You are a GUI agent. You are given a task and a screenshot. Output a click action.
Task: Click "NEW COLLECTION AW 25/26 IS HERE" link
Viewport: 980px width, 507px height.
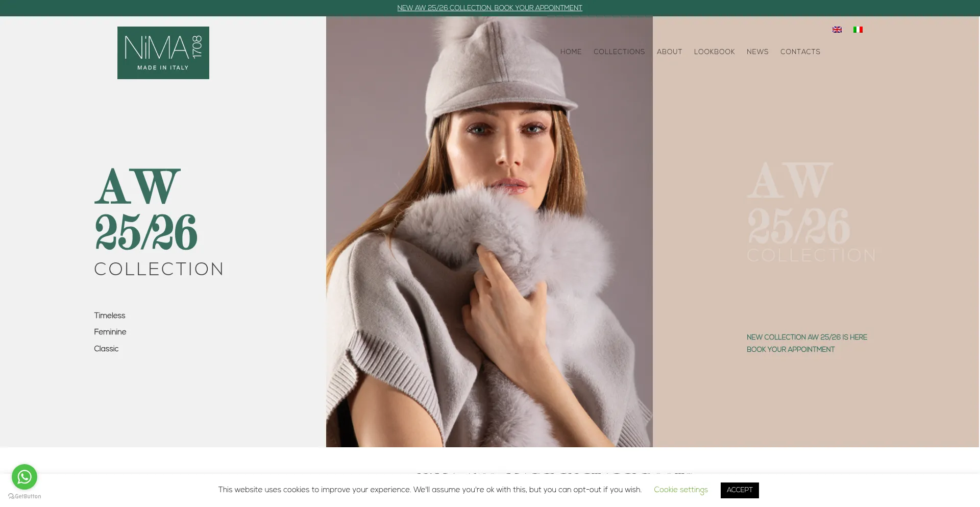tap(806, 337)
